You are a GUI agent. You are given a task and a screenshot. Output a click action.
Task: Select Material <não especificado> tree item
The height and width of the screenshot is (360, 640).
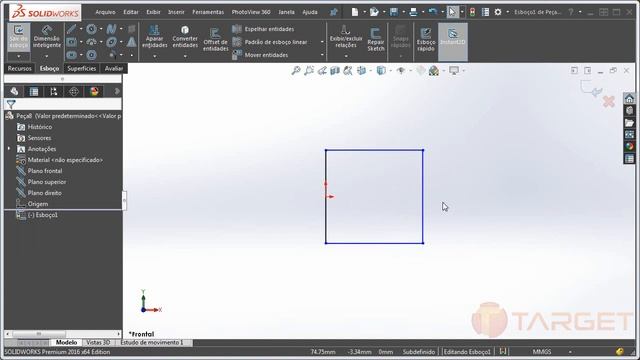(65, 160)
